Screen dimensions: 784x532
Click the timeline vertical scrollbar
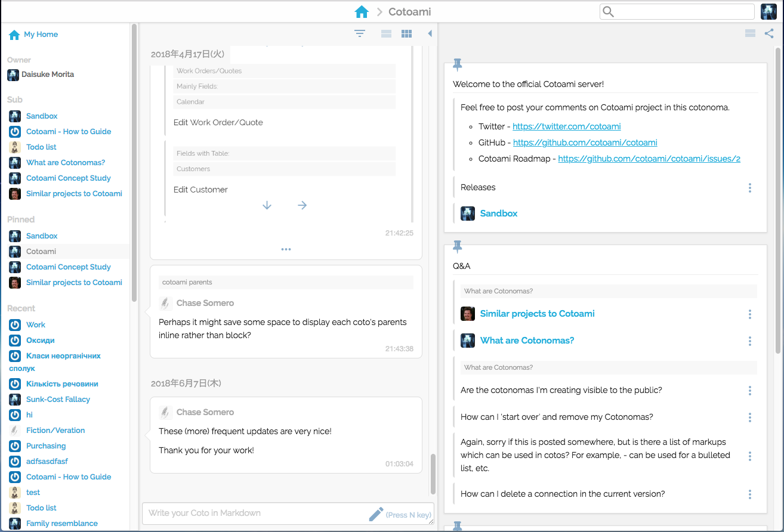434,474
